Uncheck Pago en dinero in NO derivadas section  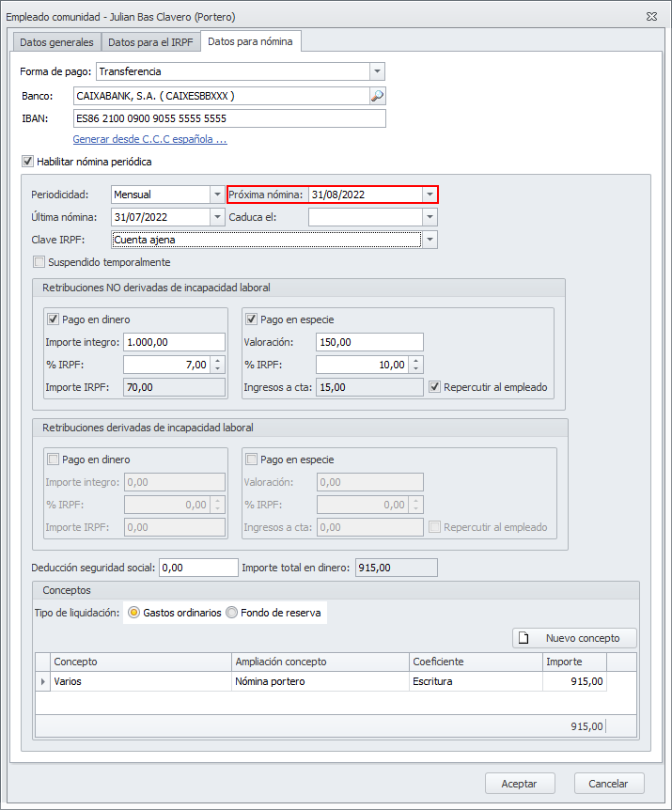click(53, 319)
